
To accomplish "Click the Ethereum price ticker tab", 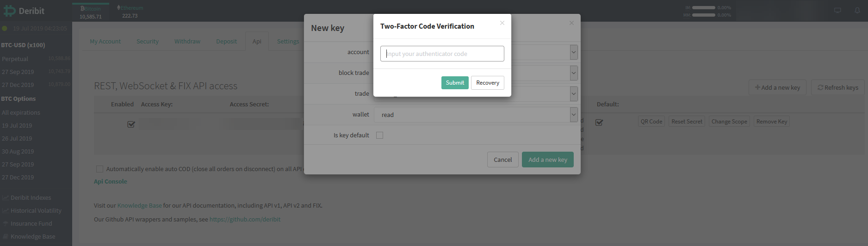I will [130, 12].
